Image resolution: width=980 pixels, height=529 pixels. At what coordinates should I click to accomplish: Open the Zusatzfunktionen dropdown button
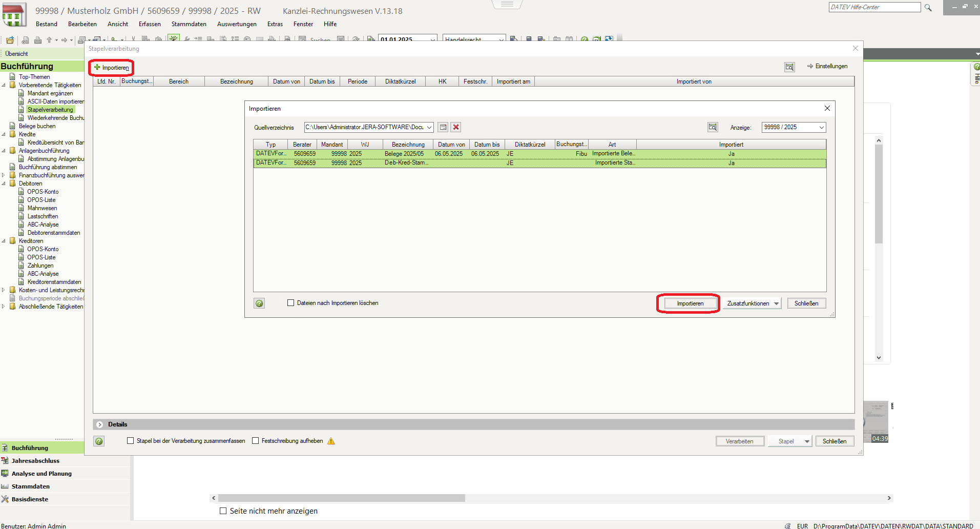(x=752, y=303)
